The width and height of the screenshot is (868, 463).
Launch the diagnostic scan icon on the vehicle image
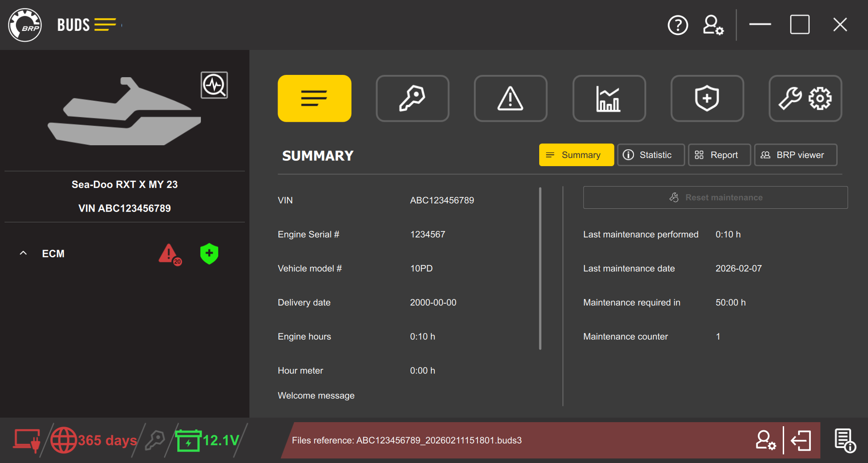214,85
